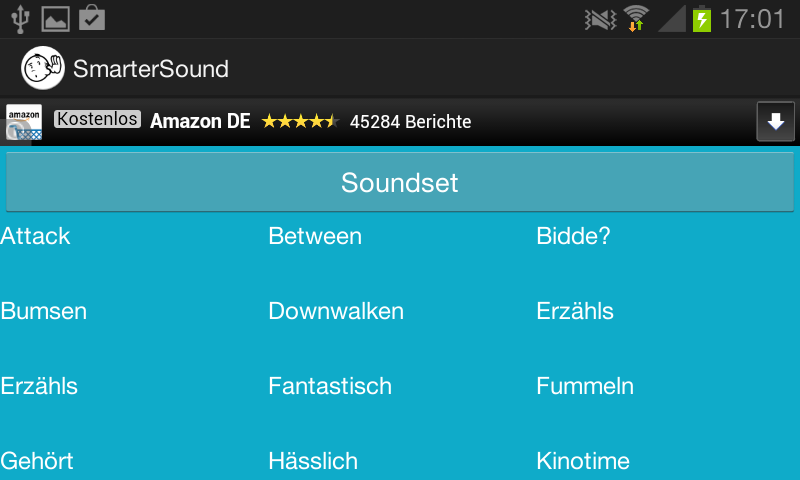Play the Bidde? sound
The image size is (800, 480).
pyautogui.click(x=573, y=236)
